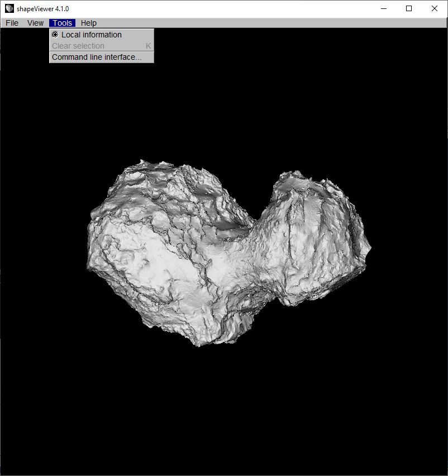Open Command line interface from Tools
This screenshot has height=476, width=448.
point(102,57)
